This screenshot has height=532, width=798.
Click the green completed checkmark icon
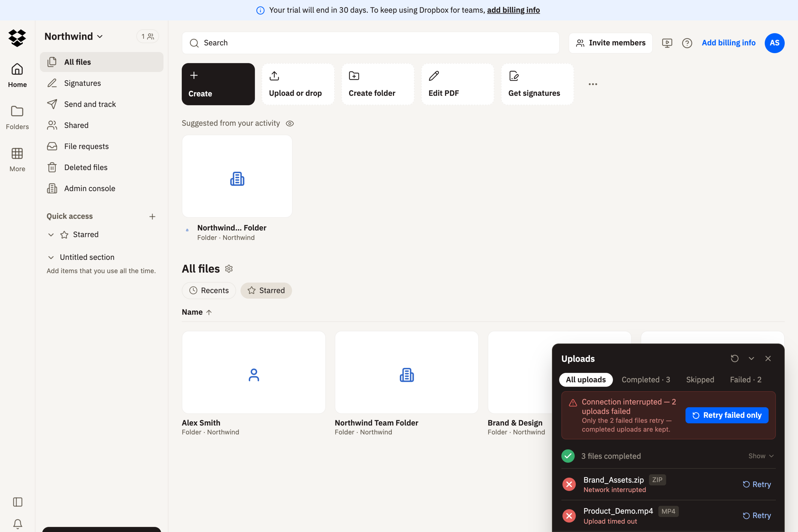pyautogui.click(x=568, y=456)
